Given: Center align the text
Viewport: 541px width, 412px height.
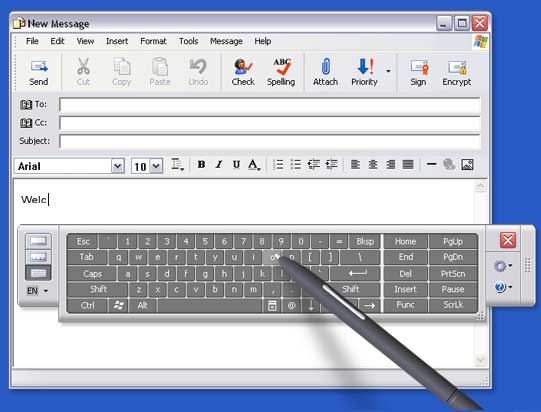Looking at the screenshot, I should pos(373,165).
